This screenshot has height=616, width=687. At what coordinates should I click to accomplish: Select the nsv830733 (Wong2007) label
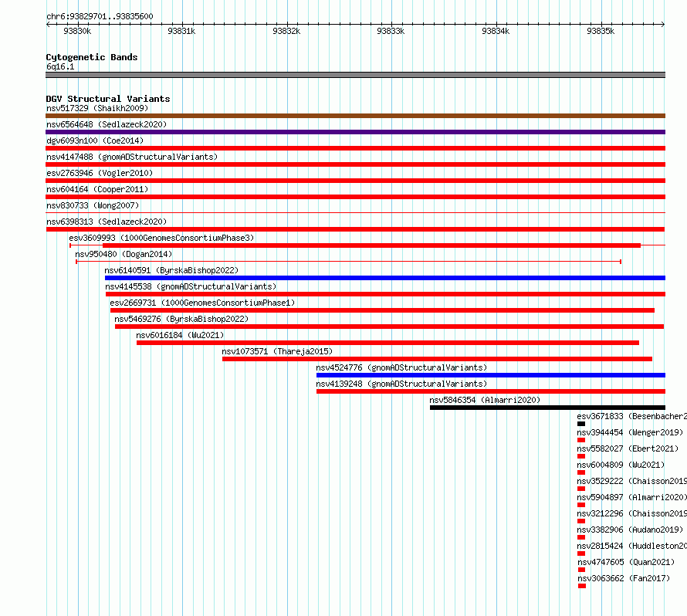point(93,205)
